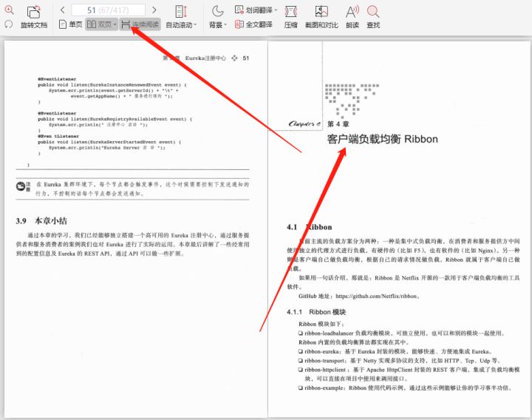This screenshot has width=532, height=420.
Task: Click the ribbon-eureka bullet line
Action: point(395,351)
